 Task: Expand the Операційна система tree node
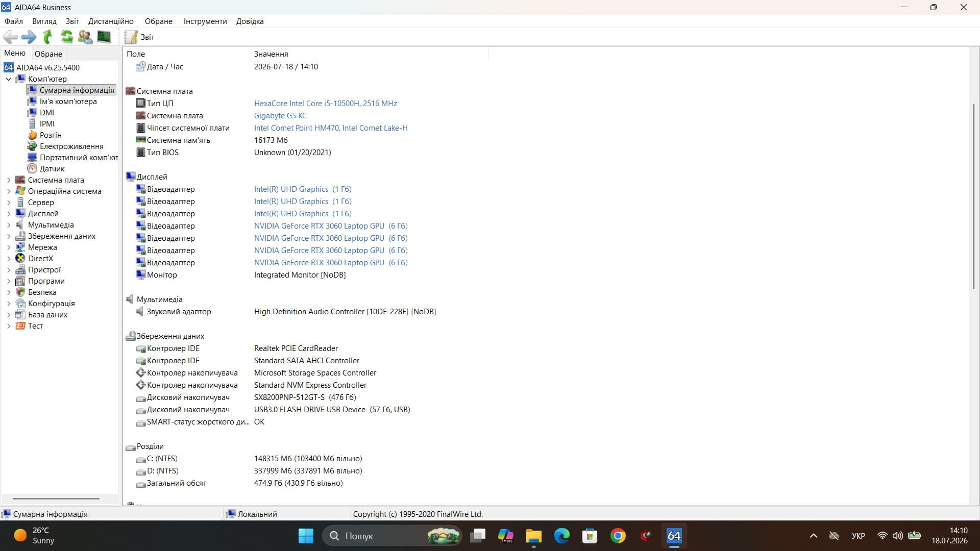[x=8, y=191]
